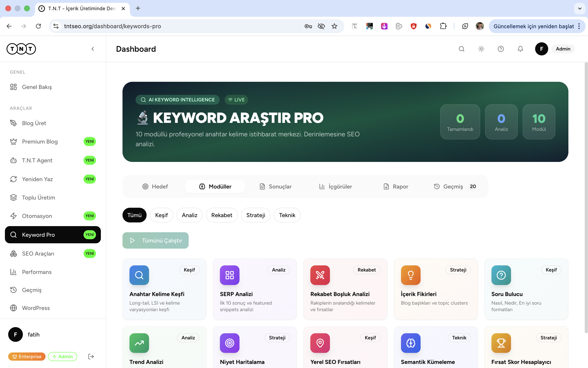Click Yerel SEO Fırsatları pin icon
Screen dimensions: 588x368
point(320,343)
